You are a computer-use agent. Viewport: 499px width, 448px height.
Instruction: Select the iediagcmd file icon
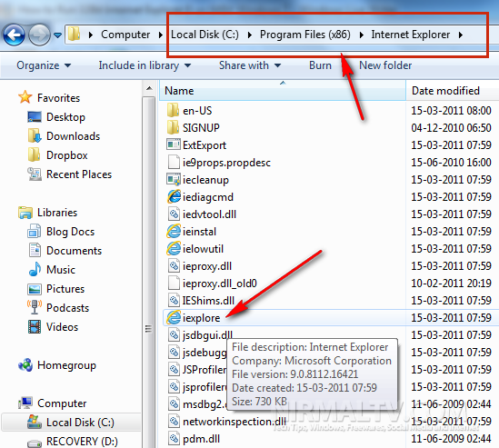174,196
